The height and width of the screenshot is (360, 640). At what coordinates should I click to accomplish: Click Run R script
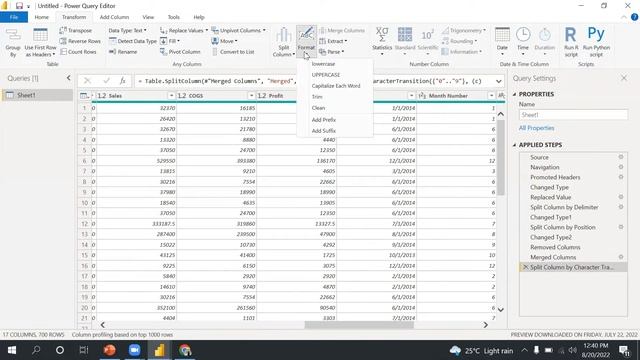tap(571, 42)
